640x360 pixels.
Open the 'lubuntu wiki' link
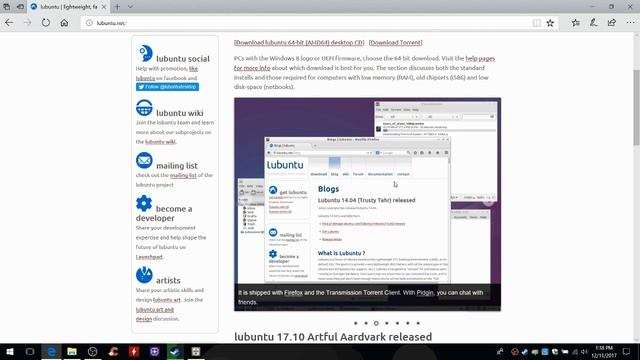click(160, 142)
